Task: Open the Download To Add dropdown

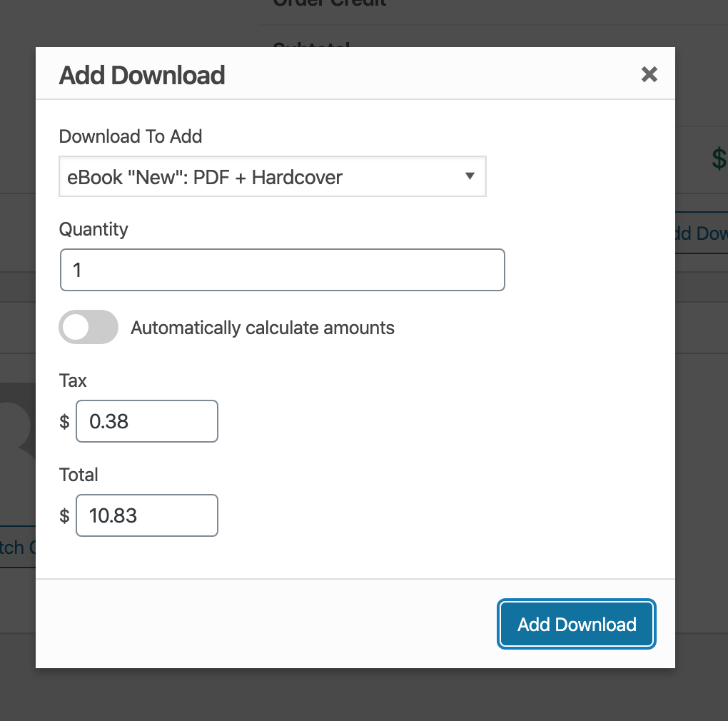Action: 273,176
